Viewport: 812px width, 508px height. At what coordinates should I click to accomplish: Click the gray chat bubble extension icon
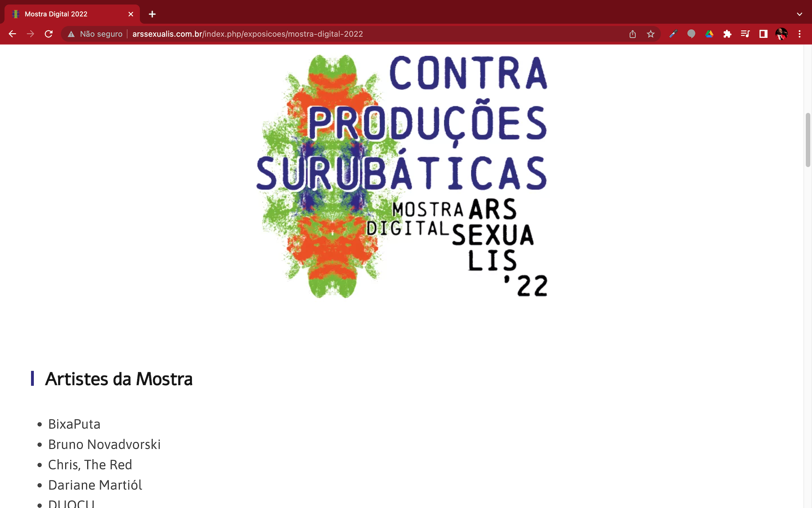tap(691, 34)
